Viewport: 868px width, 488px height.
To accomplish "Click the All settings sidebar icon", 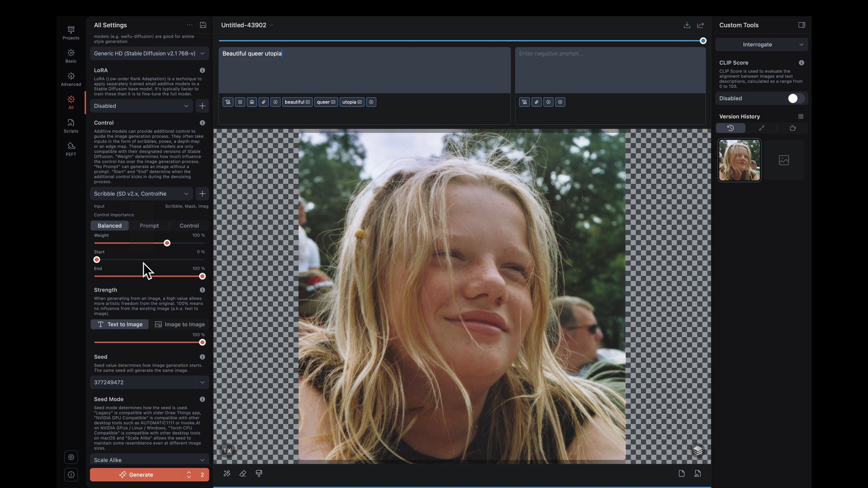I will (71, 102).
